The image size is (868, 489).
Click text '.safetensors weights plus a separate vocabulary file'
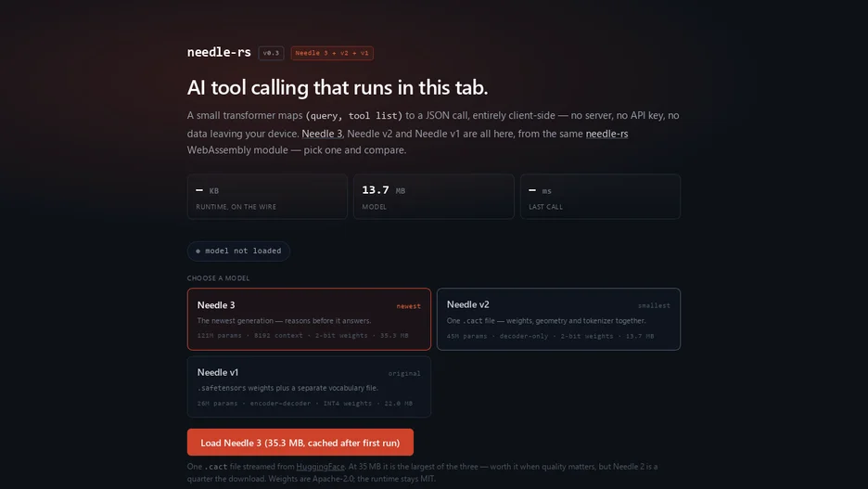point(287,388)
